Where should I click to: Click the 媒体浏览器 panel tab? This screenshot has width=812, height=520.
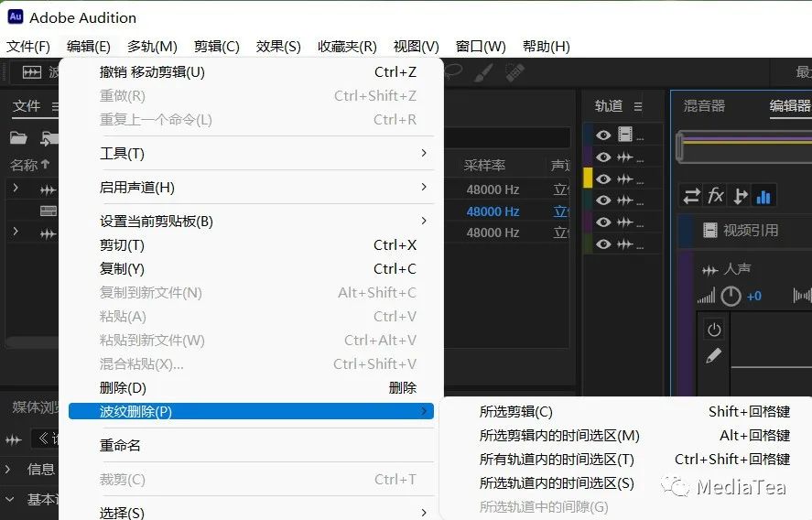point(35,407)
